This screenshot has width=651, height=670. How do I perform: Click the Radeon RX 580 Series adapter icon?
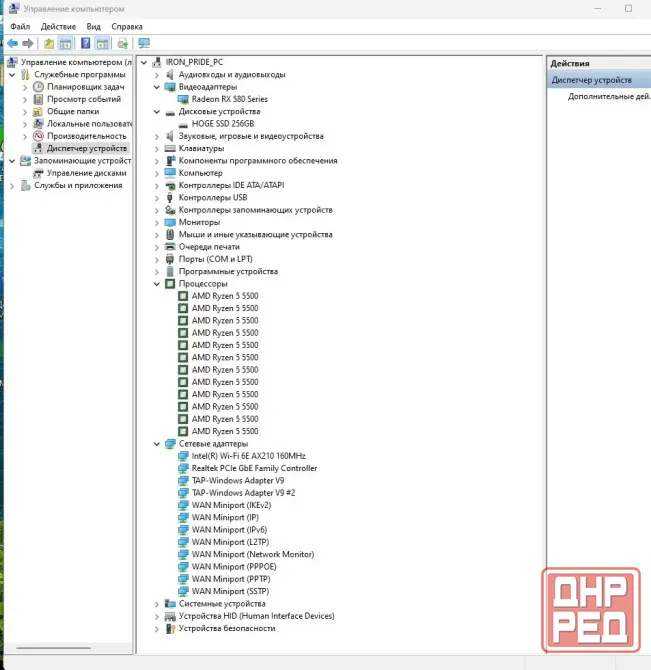pyautogui.click(x=183, y=99)
